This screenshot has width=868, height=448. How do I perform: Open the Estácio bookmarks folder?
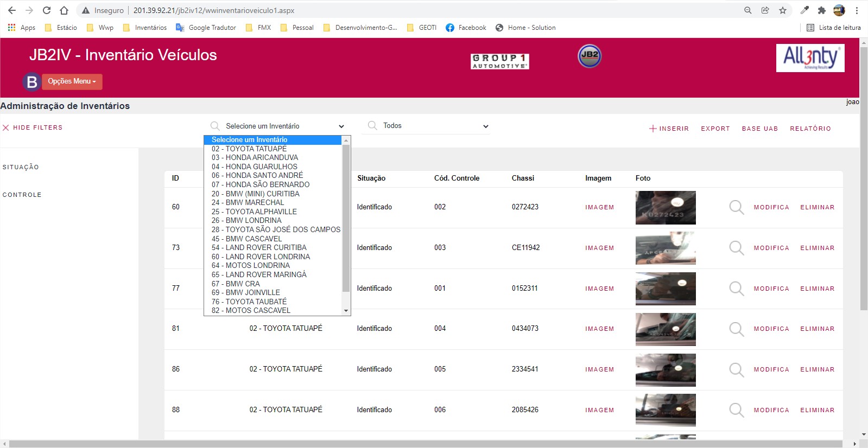click(x=61, y=28)
